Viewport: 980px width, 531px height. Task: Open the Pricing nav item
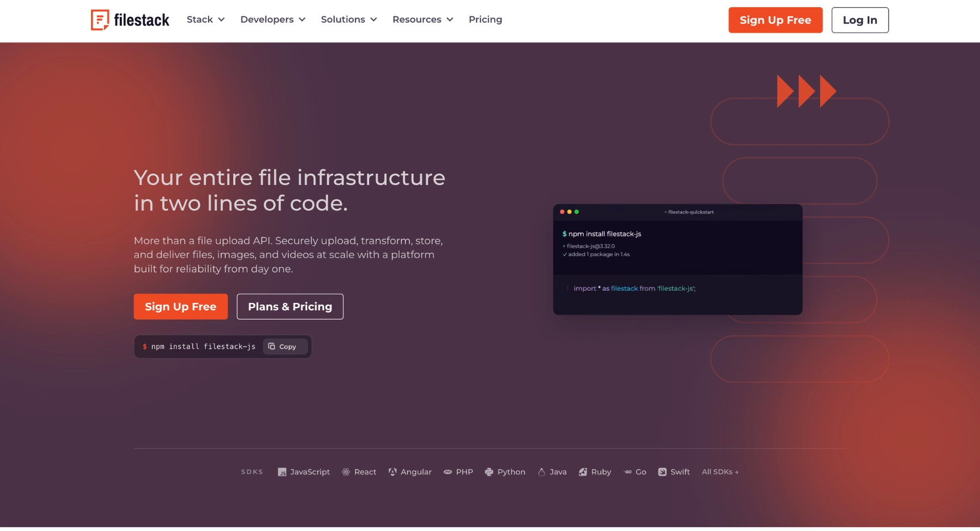485,20
